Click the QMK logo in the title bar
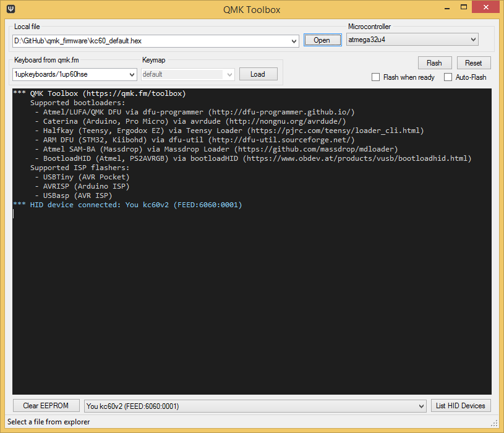Image resolution: width=504 pixels, height=433 pixels. tap(10, 9)
